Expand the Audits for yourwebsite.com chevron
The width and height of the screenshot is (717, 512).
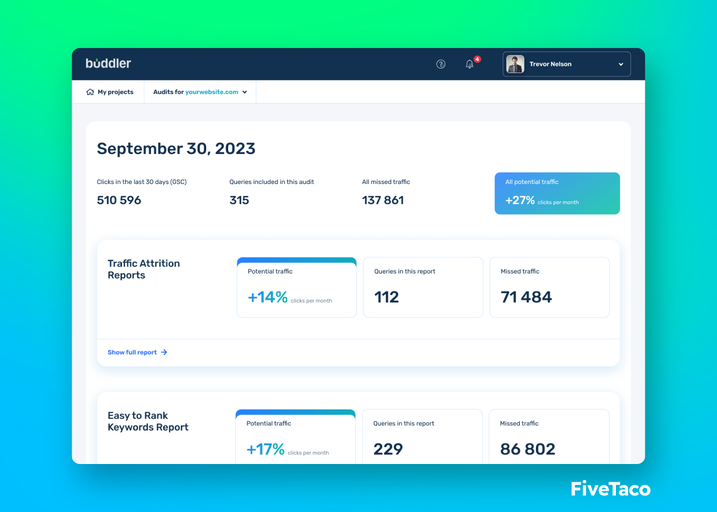click(245, 92)
